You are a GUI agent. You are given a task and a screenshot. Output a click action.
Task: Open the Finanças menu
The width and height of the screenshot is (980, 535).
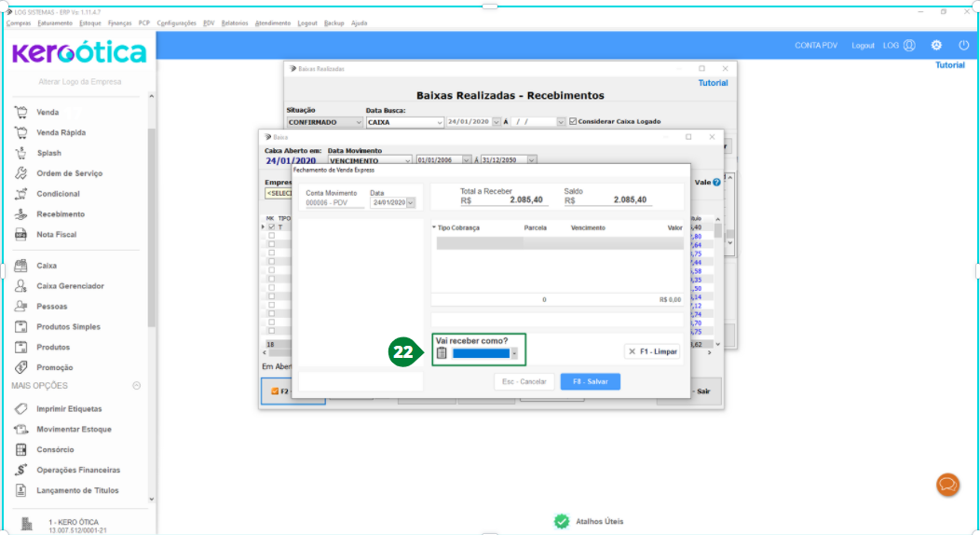click(x=119, y=23)
